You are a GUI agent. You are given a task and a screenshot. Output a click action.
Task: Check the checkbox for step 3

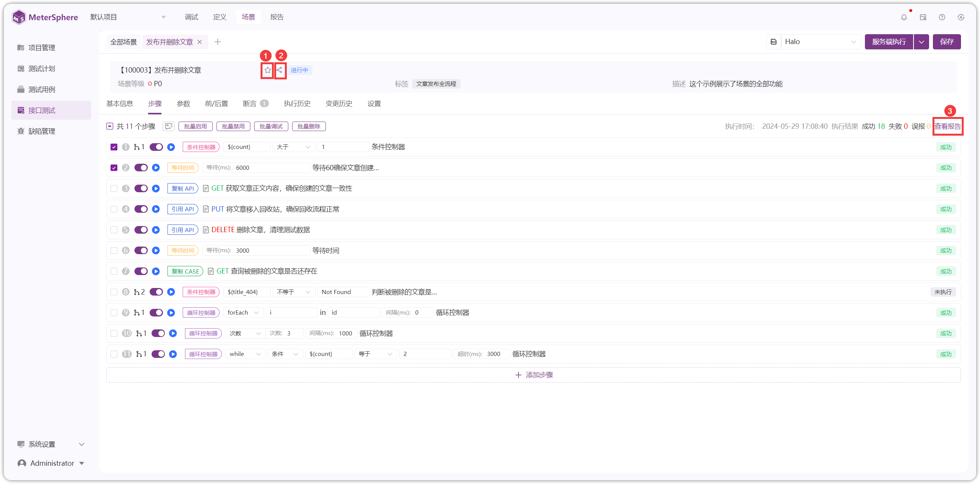[x=114, y=188]
